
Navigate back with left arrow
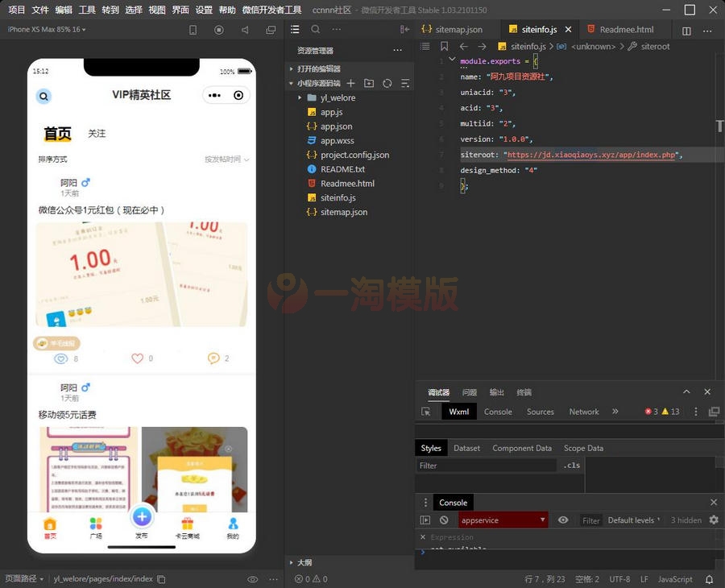pos(464,46)
